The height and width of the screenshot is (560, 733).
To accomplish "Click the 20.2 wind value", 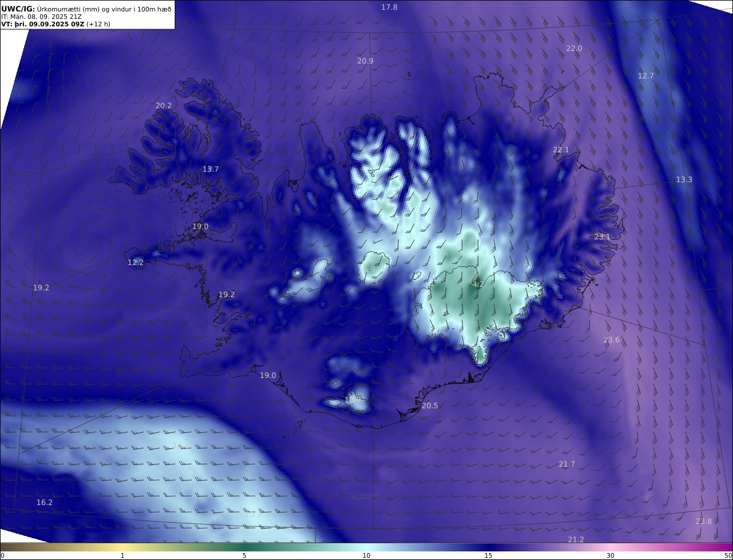I will [x=164, y=105].
